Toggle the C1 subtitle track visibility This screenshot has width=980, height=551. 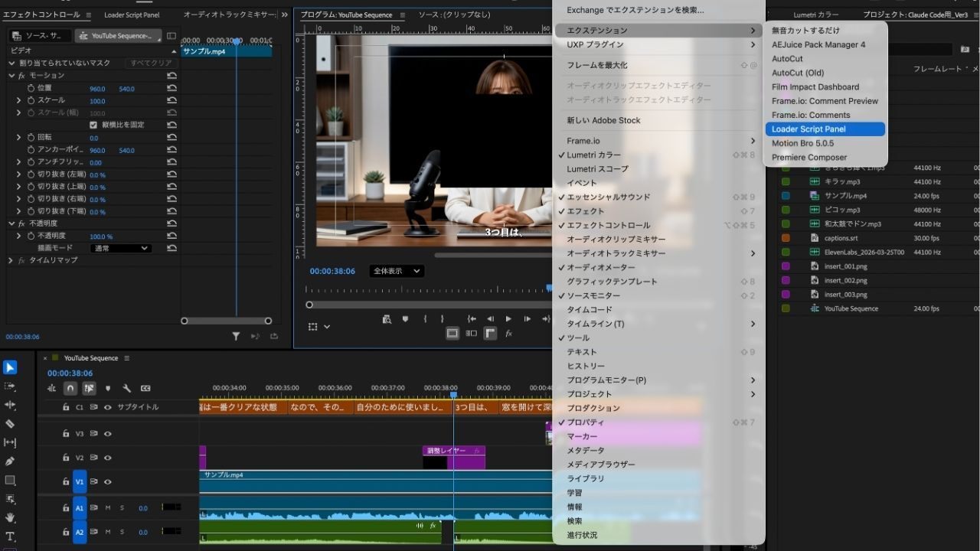[108, 407]
